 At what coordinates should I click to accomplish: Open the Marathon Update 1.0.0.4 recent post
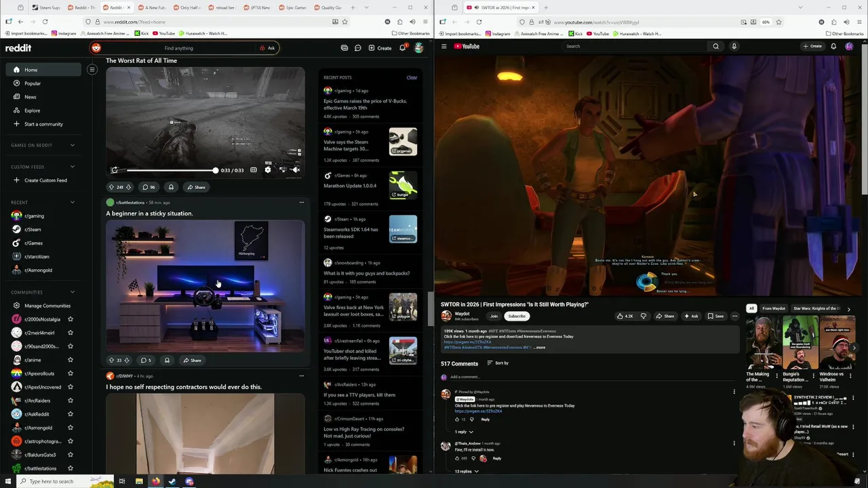tap(350, 186)
